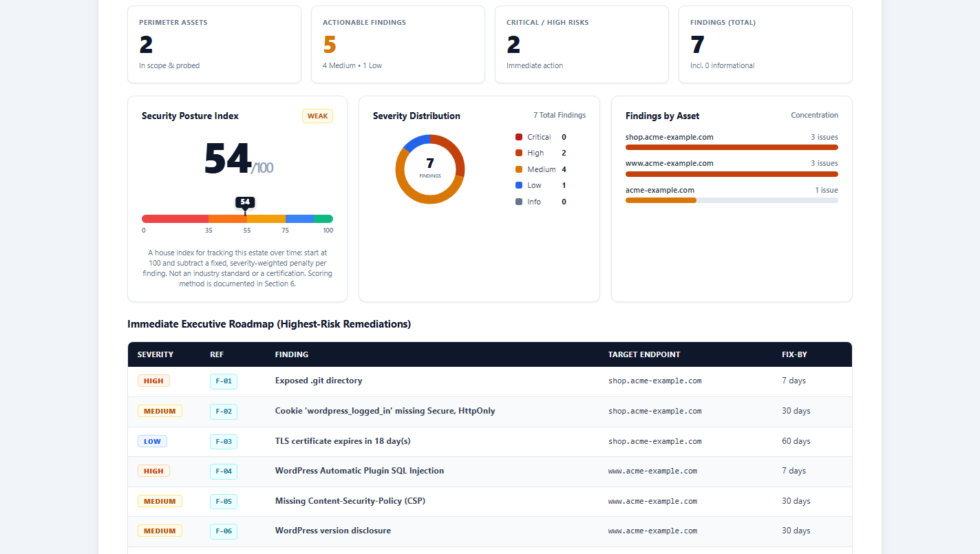Viewport: 980px width, 554px height.
Task: Click the Findings (Total) value 7
Action: (x=697, y=45)
